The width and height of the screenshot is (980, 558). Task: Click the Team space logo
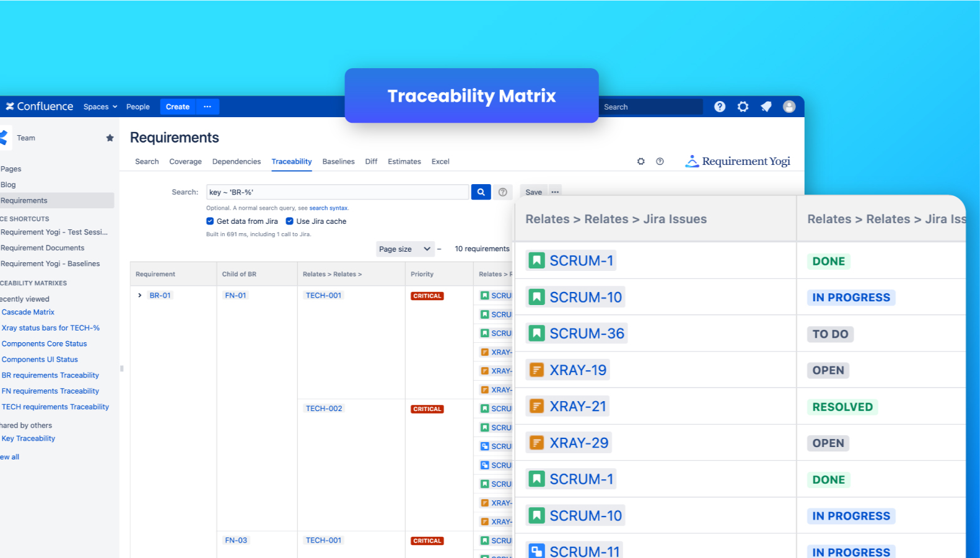[x=4, y=138]
